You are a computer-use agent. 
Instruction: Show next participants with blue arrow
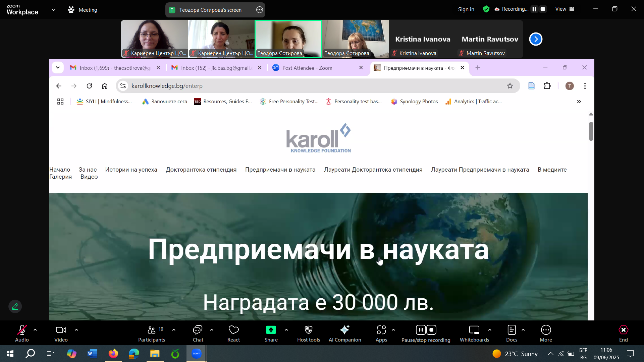click(536, 39)
